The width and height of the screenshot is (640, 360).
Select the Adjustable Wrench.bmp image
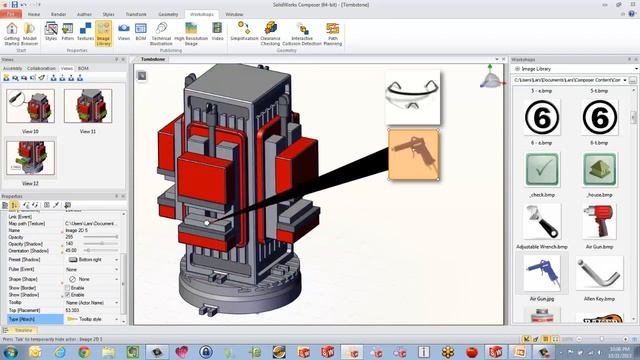coord(542,222)
